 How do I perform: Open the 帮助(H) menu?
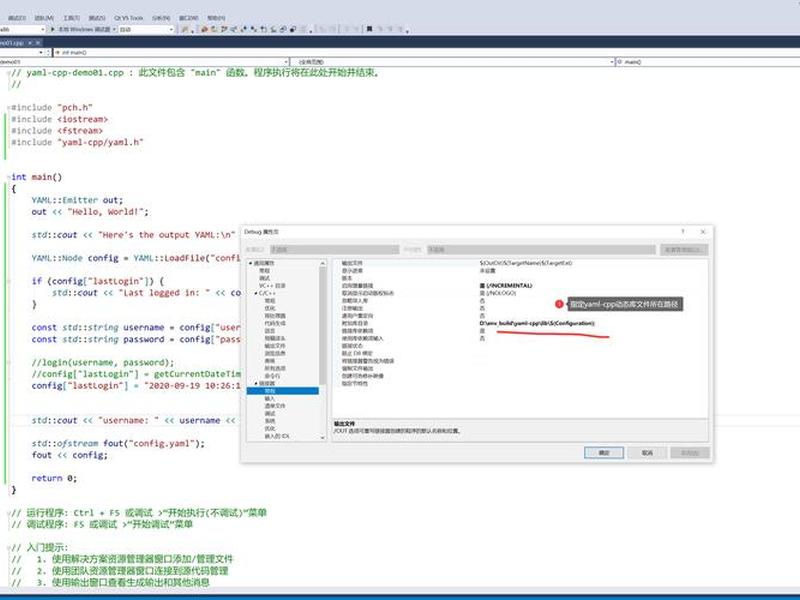pyautogui.click(x=216, y=18)
